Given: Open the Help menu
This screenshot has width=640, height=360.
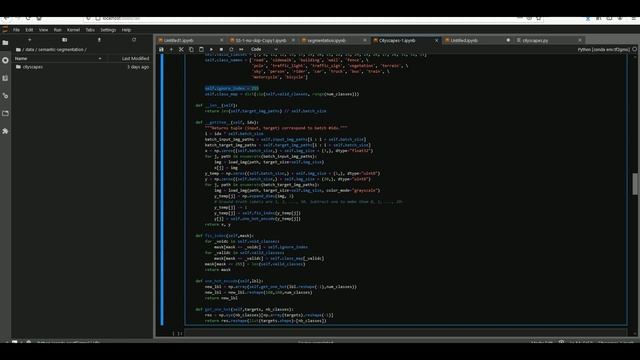Looking at the screenshot, I should (x=126, y=30).
